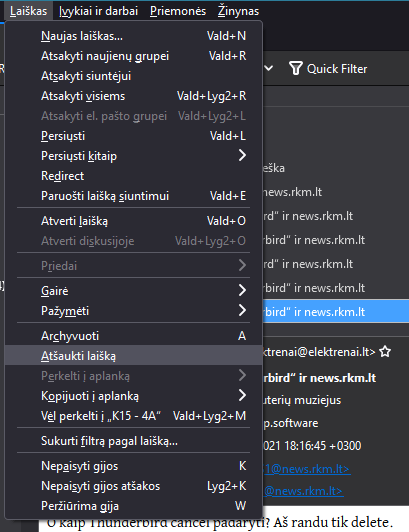
Task: Expand the Gairė submenu
Action: click(x=242, y=290)
